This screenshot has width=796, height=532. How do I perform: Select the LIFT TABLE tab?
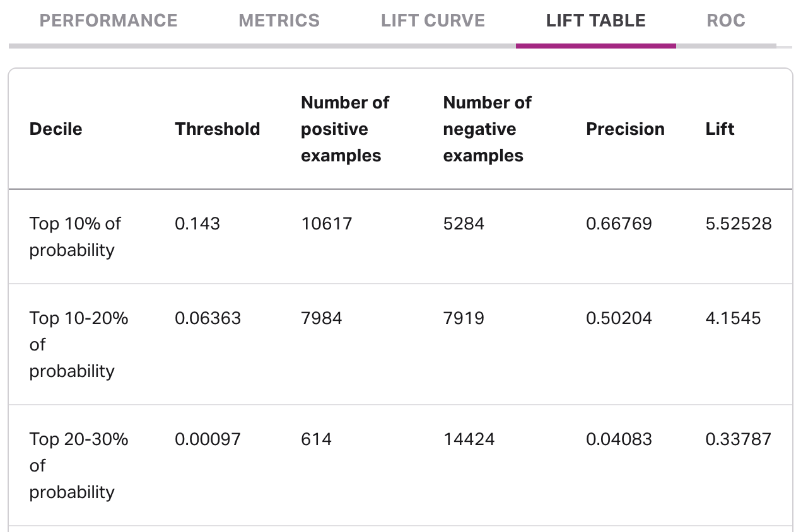pos(595,21)
